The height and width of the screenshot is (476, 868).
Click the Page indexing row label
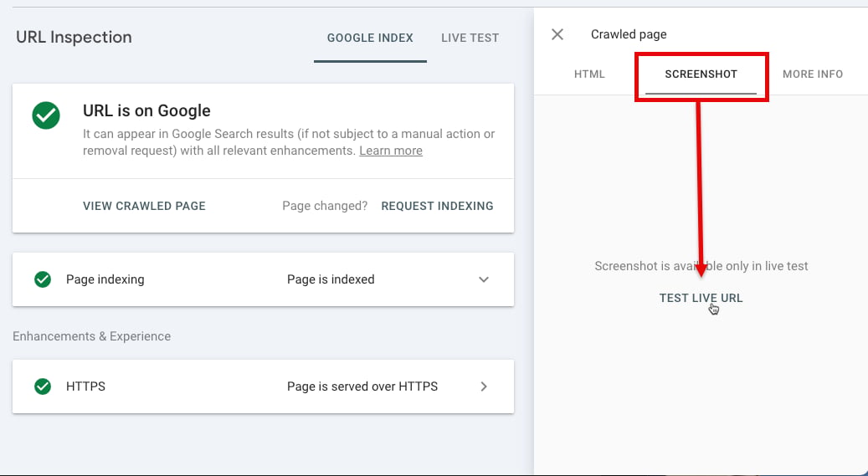105,279
